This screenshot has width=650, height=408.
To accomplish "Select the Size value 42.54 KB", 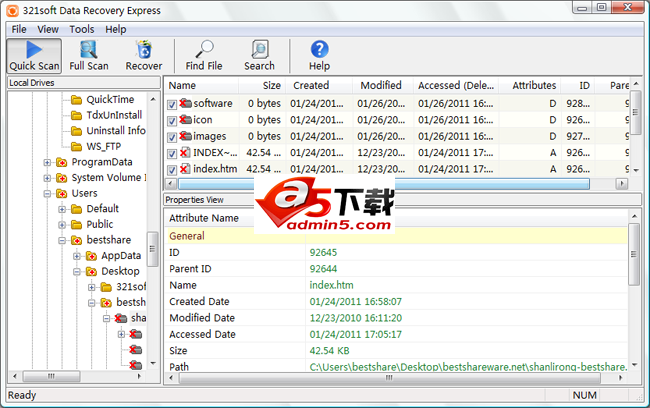I will [x=330, y=351].
